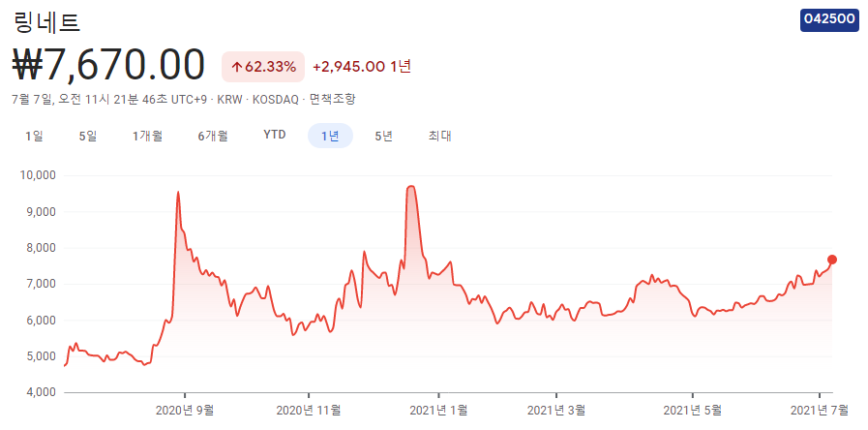Click the 2021년 7월 axis label
868x430 pixels.
pyautogui.click(x=820, y=410)
